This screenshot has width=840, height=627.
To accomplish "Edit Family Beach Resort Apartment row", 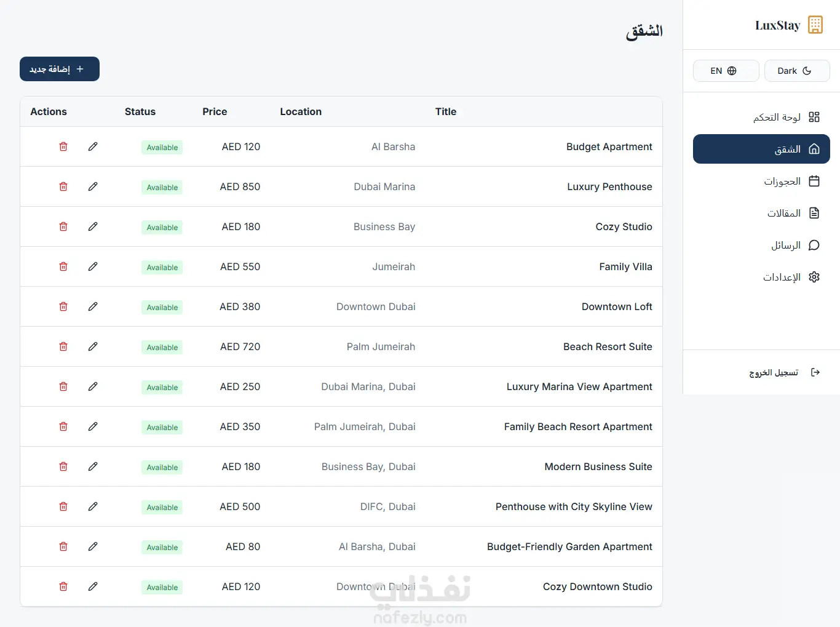I will coord(93,426).
